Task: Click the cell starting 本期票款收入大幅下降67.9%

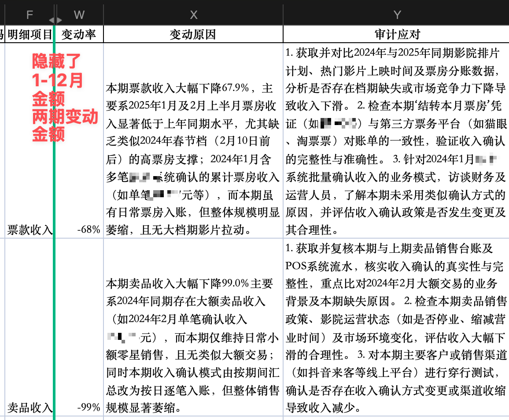Action: pyautogui.click(x=193, y=158)
